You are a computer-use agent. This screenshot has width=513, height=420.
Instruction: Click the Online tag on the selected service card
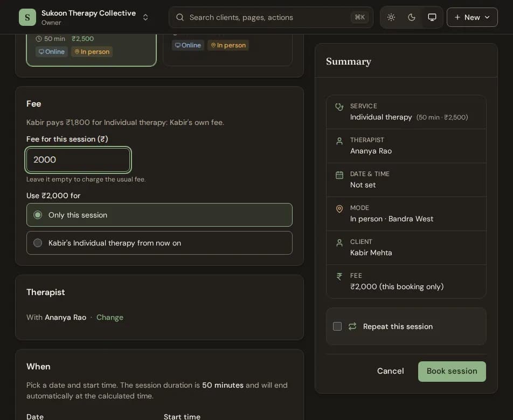[x=52, y=52]
